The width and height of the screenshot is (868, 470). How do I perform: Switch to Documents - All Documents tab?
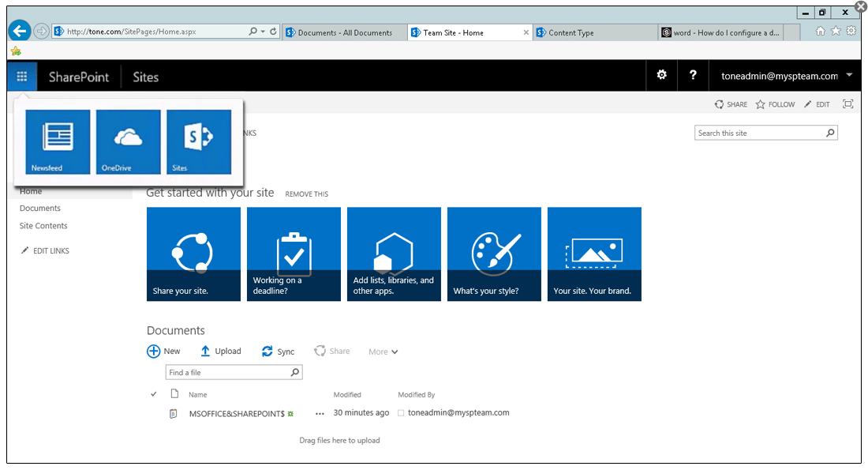tap(345, 32)
